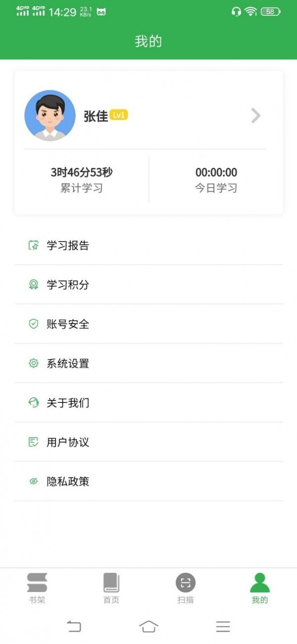This screenshot has height=644, width=297.
Task: Tap the About Us headset icon
Action: point(34,402)
